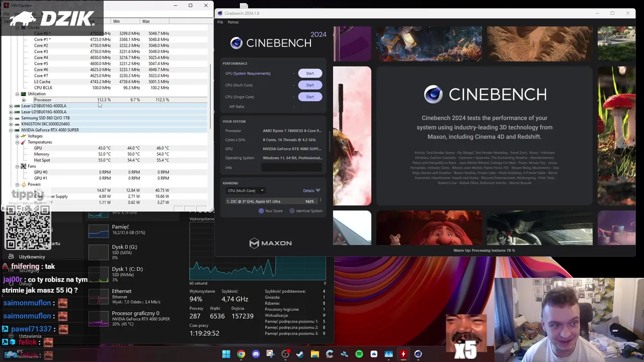Click the Details link in Ranking
The width and height of the screenshot is (644, 362).
click(x=308, y=191)
